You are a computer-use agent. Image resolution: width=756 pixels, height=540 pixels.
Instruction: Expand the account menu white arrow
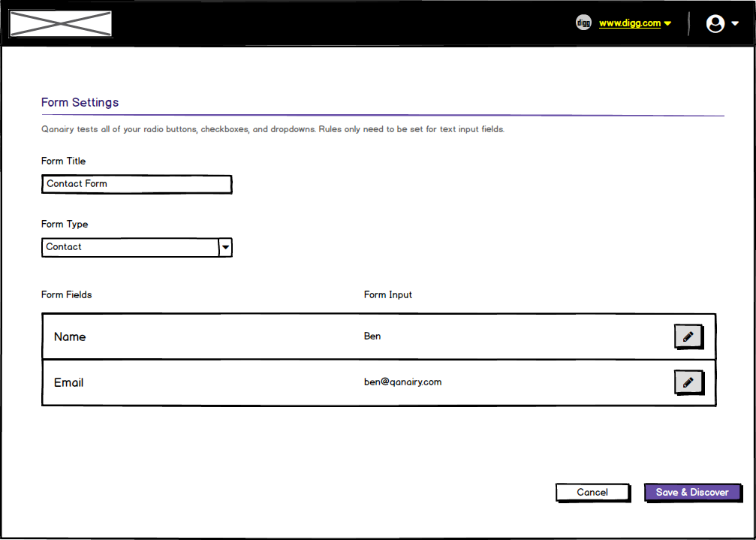tap(735, 23)
